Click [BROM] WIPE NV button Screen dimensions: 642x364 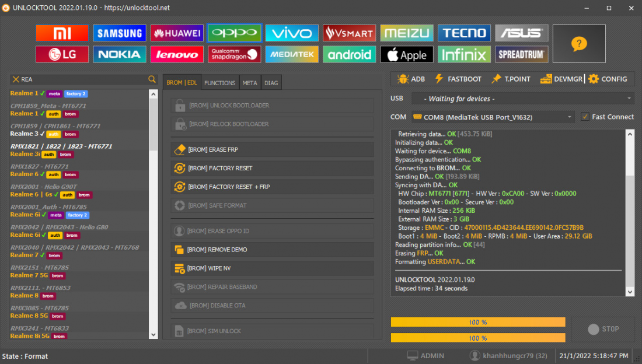point(273,268)
